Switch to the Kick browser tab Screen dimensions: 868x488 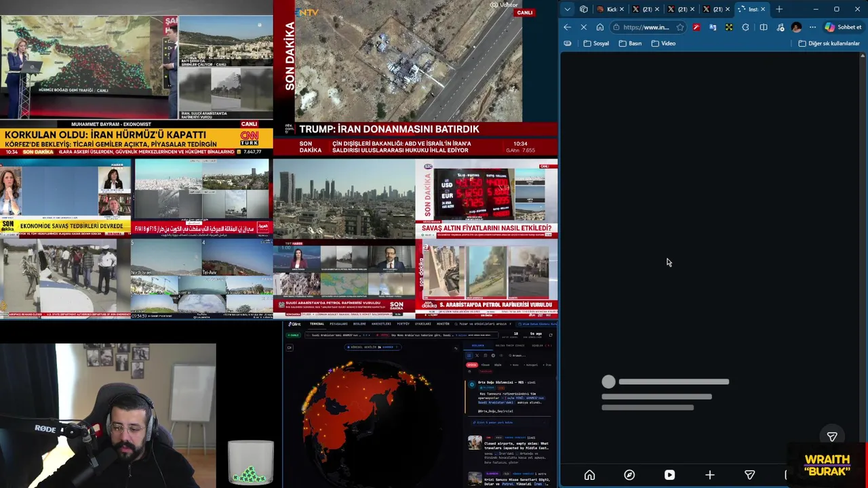[x=611, y=9]
